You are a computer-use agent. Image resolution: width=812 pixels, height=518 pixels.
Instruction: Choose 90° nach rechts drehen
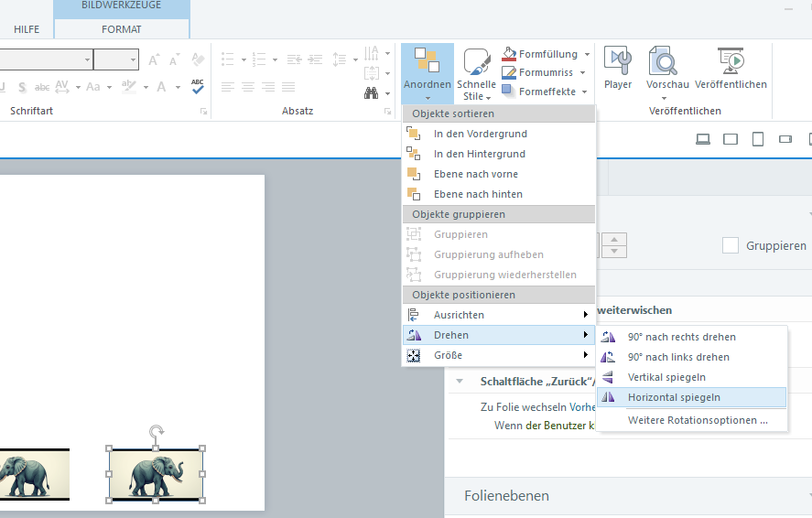click(681, 337)
